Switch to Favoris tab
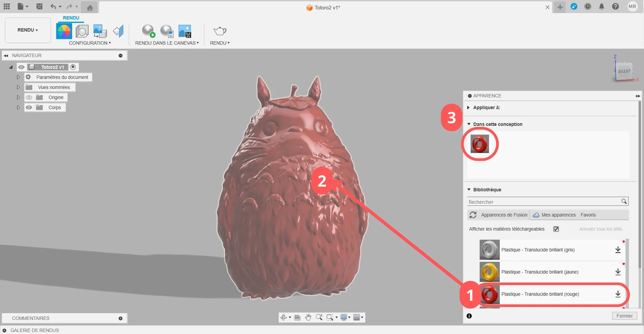 point(588,215)
